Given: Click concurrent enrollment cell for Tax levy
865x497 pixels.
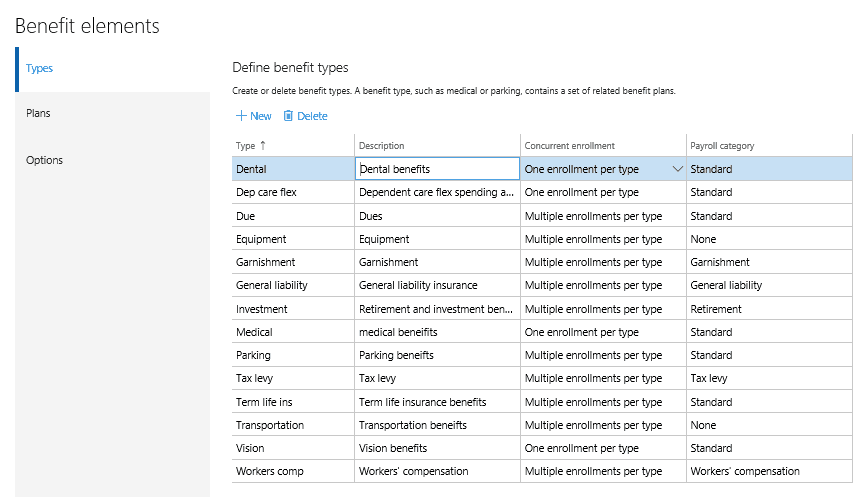Looking at the screenshot, I should 604,378.
